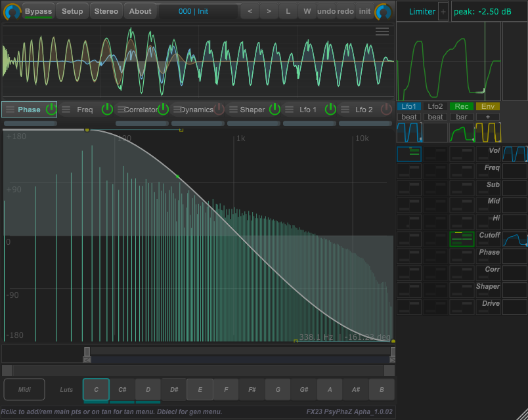
Task: Click the Shaper module drag handle icon
Action: (x=232, y=110)
